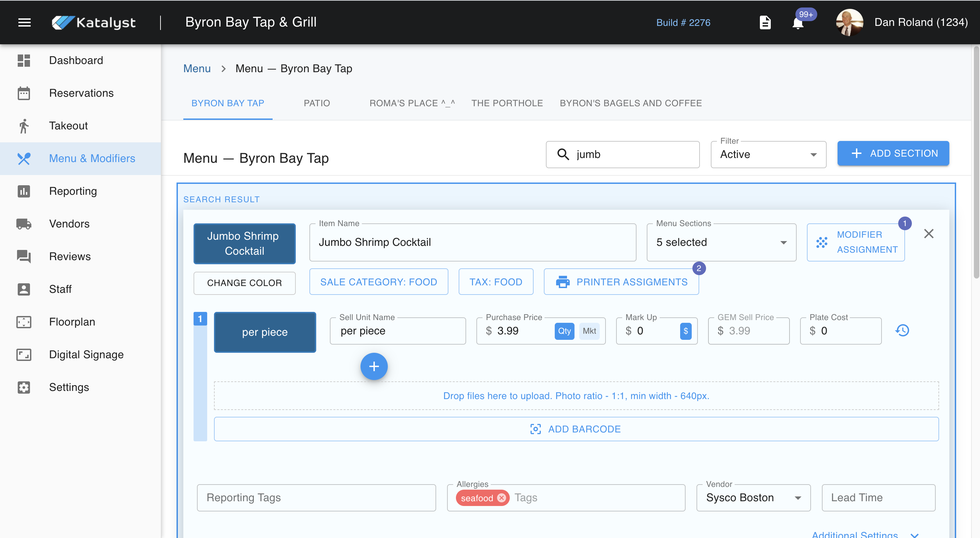Switch to The Porthole tab
The width and height of the screenshot is (980, 538).
tap(507, 103)
